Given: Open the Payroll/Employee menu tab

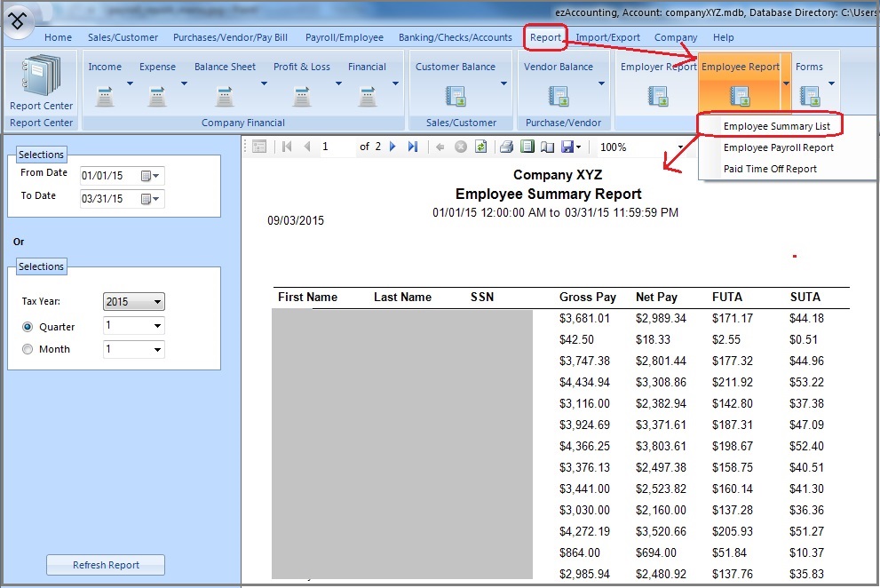Looking at the screenshot, I should (345, 37).
